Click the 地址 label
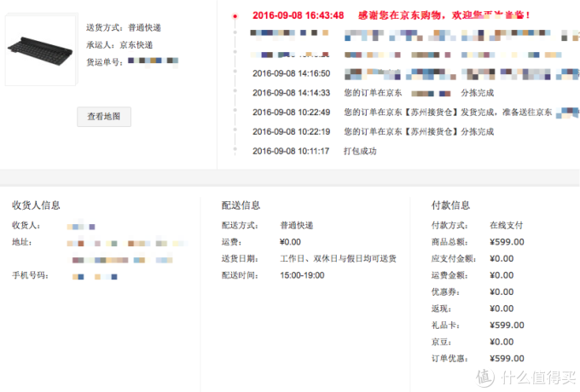The width and height of the screenshot is (580, 392). [22, 242]
